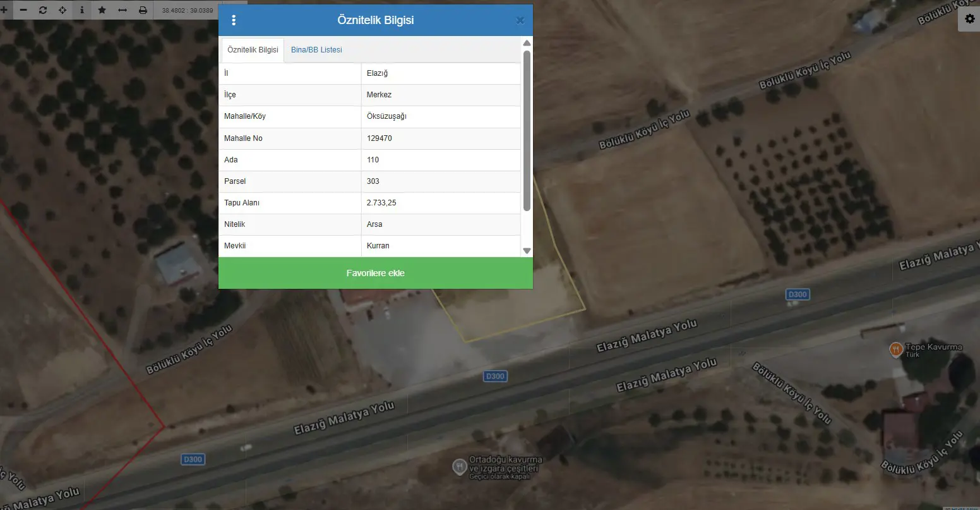
Task: Zoom out with the minus icon
Action: 23,10
